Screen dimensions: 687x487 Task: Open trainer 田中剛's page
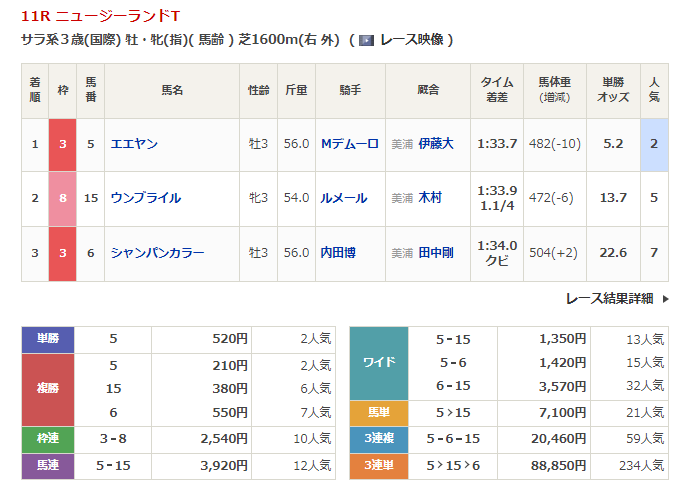pyautogui.click(x=435, y=253)
